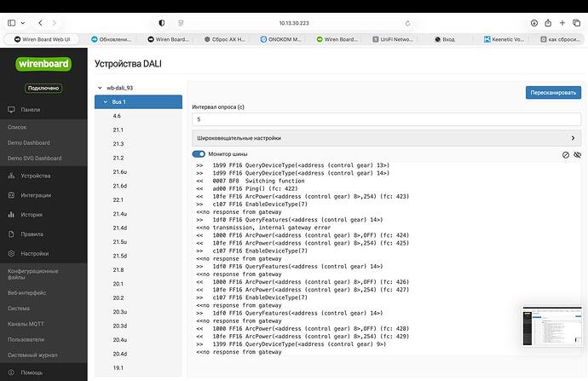Viewport: 588px width, 381px height.
Task: Click the Интеграции icon in sidebar
Action: (x=11, y=195)
